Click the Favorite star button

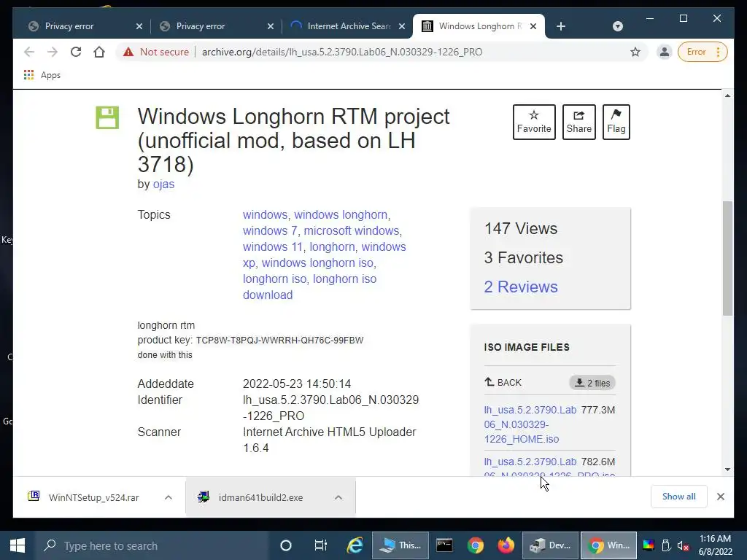pos(534,122)
